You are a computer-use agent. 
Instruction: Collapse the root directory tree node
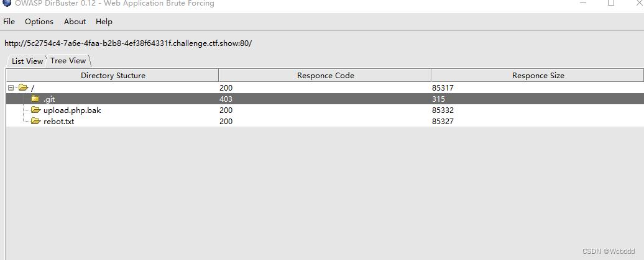[11, 87]
